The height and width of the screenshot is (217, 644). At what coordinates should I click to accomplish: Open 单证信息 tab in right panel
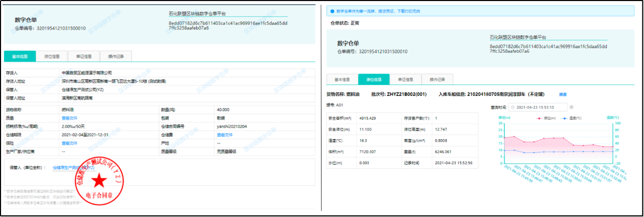pyautogui.click(x=406, y=79)
